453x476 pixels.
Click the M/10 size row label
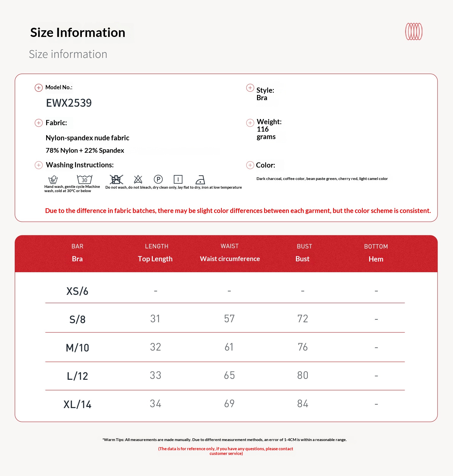click(77, 348)
